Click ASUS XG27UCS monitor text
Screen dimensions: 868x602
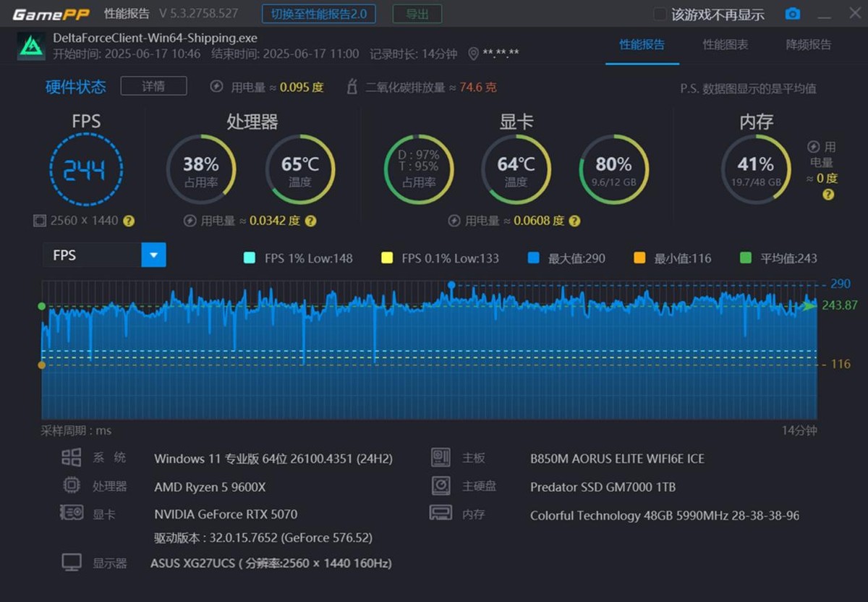tap(271, 563)
